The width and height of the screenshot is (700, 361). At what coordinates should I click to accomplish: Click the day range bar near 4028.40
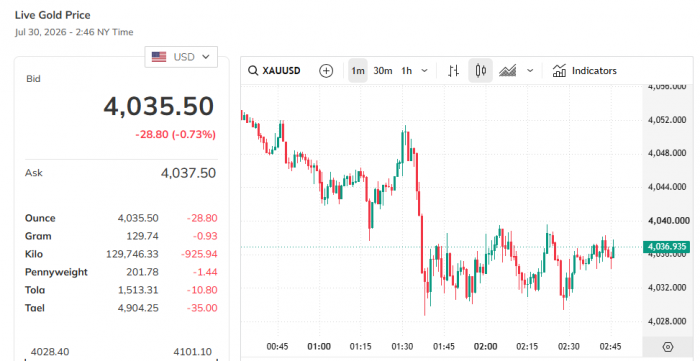click(121, 359)
